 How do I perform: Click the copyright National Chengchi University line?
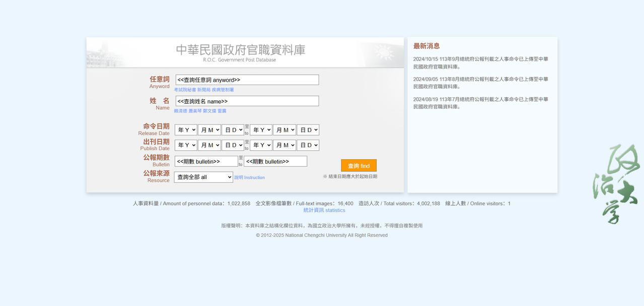[322, 235]
